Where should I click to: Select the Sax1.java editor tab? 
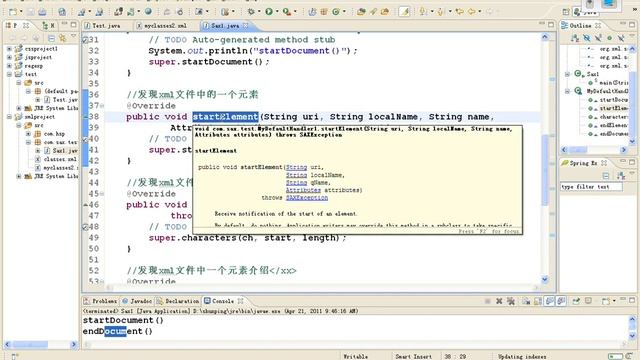coord(225,25)
